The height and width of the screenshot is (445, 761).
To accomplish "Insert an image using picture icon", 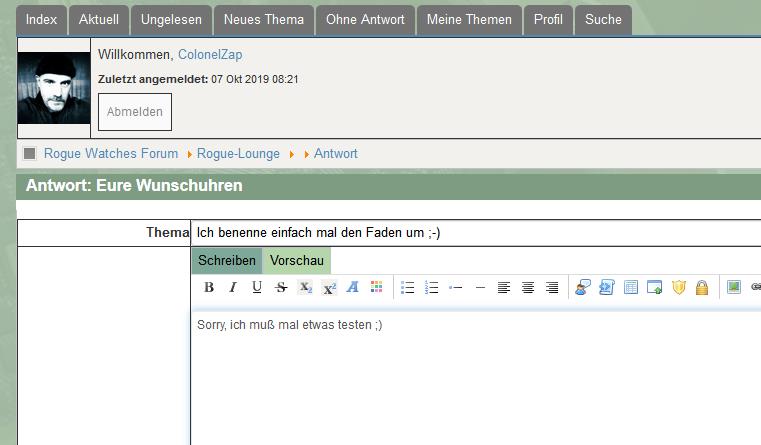I will click(x=734, y=288).
